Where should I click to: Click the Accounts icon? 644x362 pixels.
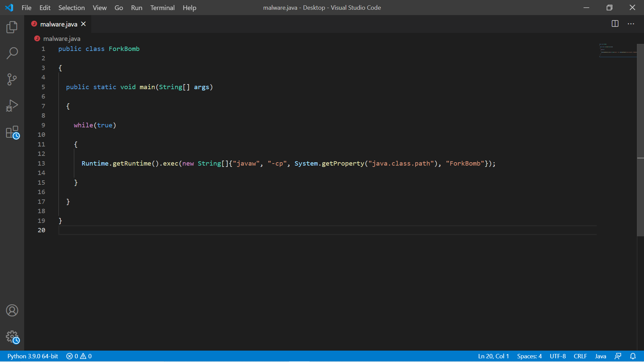12,310
